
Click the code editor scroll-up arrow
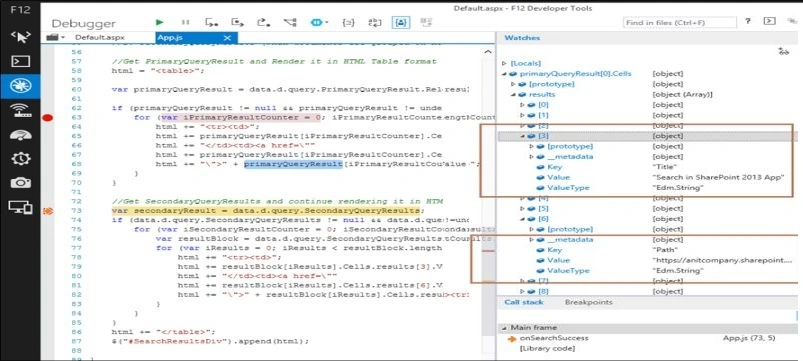coord(487,52)
